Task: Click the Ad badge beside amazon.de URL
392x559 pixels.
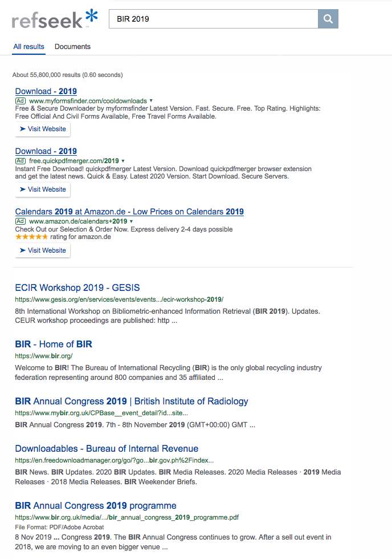Action: 21,221
